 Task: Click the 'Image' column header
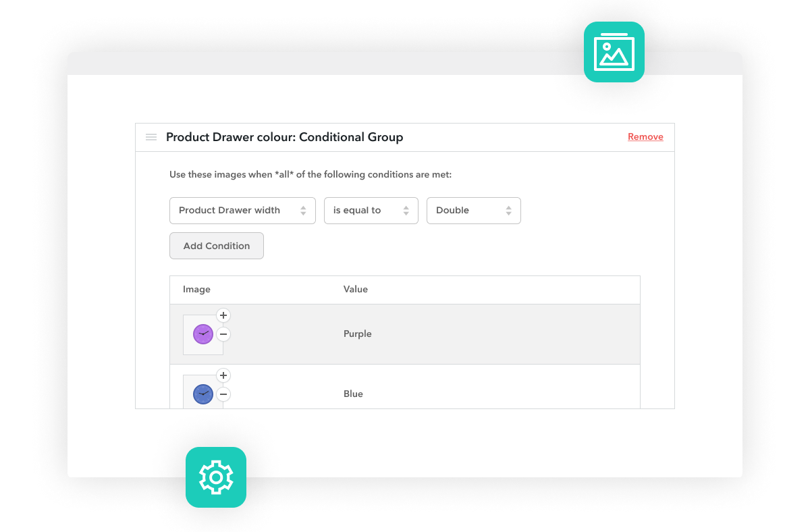coord(196,289)
